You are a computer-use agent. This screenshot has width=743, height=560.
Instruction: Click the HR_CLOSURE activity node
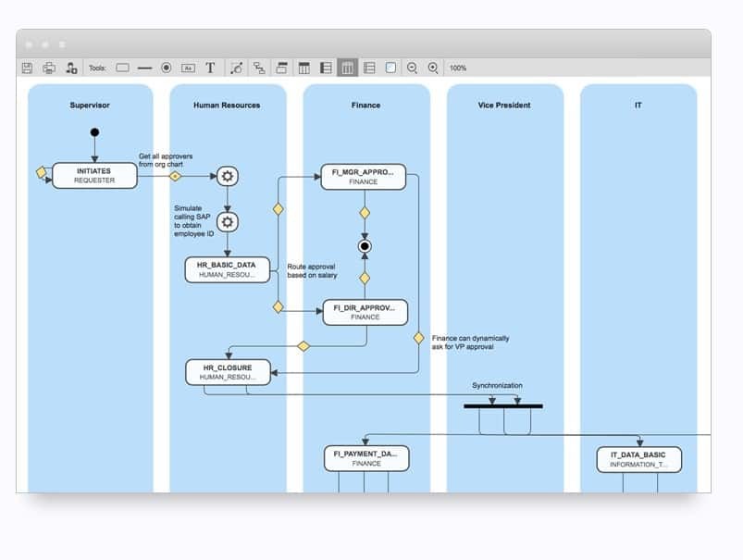tap(229, 372)
